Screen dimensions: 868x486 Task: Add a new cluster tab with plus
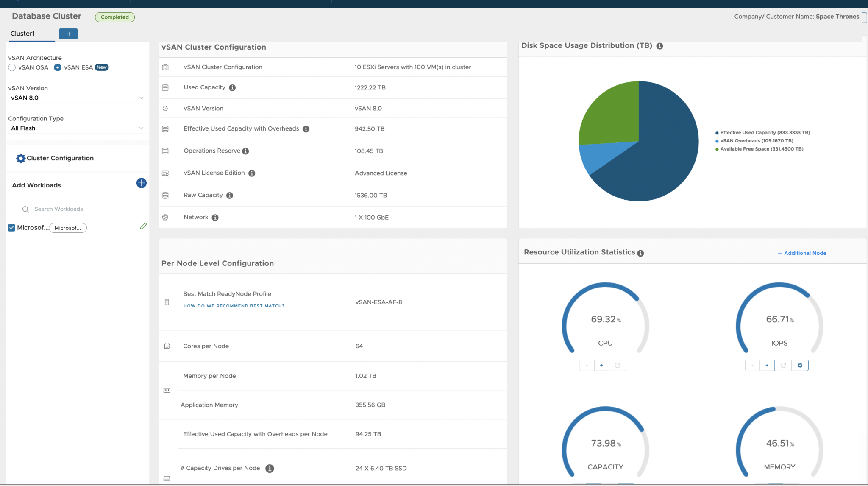click(x=68, y=34)
